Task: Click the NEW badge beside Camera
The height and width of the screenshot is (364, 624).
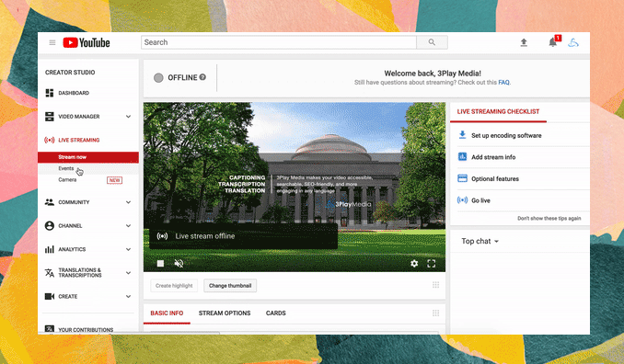Action: tap(115, 180)
